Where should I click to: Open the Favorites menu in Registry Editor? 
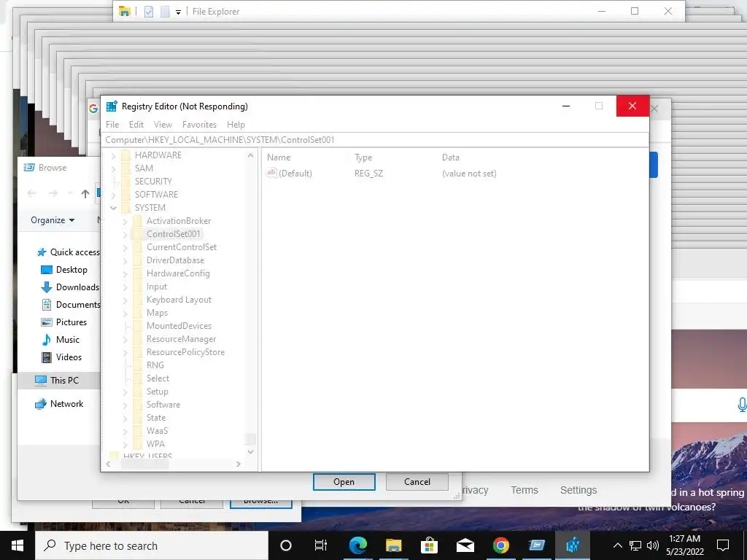(x=199, y=124)
